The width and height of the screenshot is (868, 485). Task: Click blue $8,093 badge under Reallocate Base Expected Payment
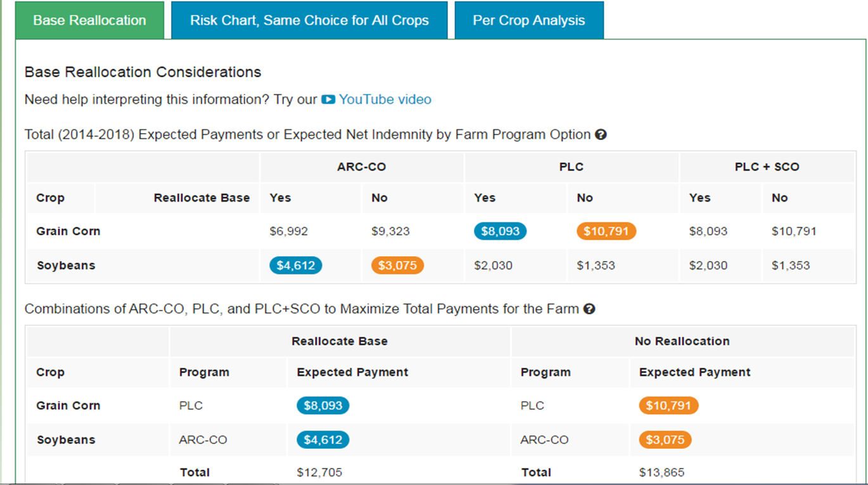[323, 406]
